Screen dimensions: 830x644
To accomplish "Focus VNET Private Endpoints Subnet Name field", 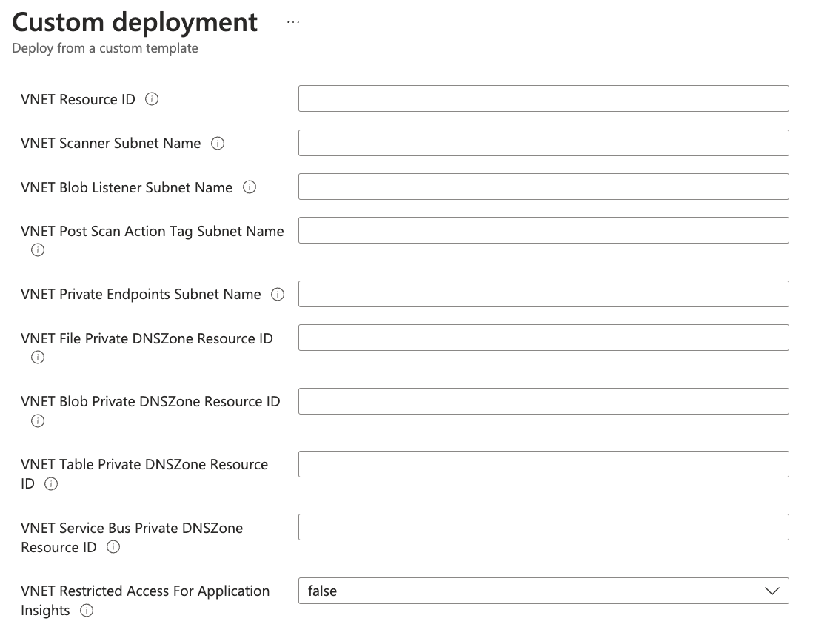I will click(x=543, y=294).
